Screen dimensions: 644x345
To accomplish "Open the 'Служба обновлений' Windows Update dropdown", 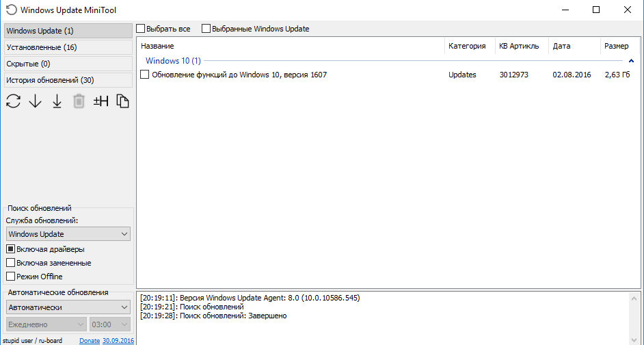I will tap(68, 234).
